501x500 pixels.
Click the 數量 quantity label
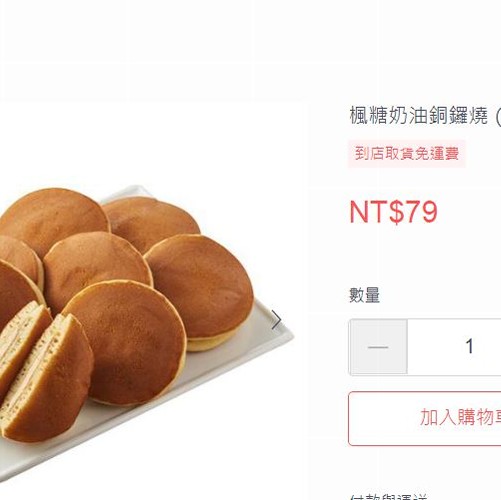(x=364, y=295)
